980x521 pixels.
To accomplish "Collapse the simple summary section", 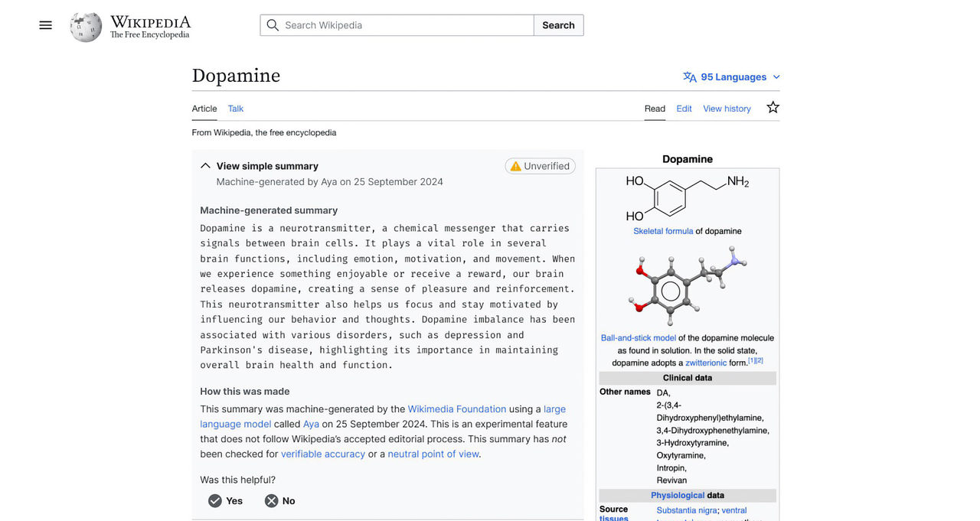I will [x=205, y=164].
